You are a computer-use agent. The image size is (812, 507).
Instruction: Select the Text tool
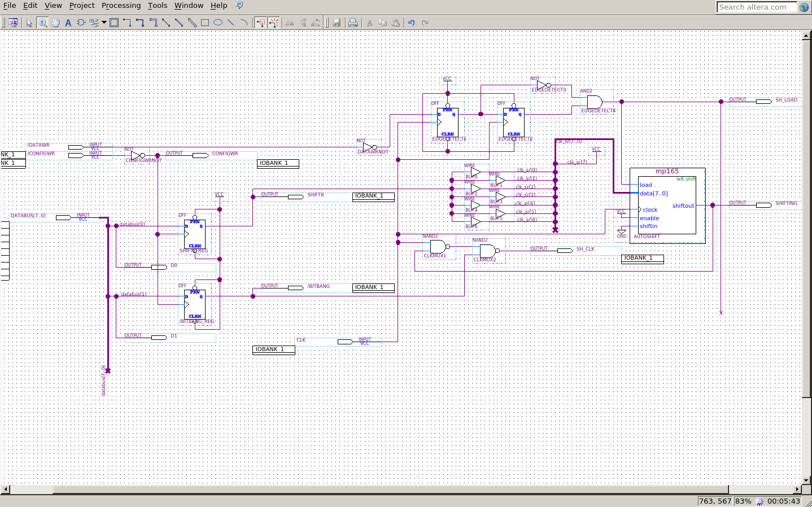tap(68, 23)
